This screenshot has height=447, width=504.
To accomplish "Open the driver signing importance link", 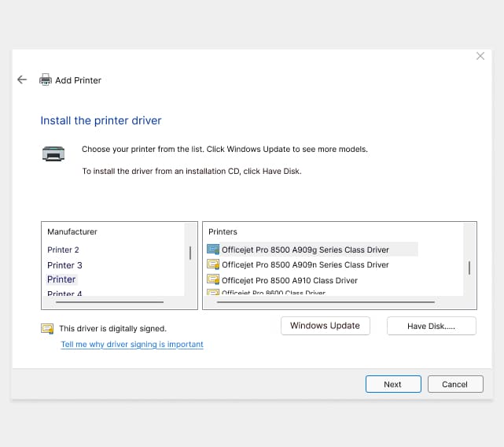I will pos(132,344).
